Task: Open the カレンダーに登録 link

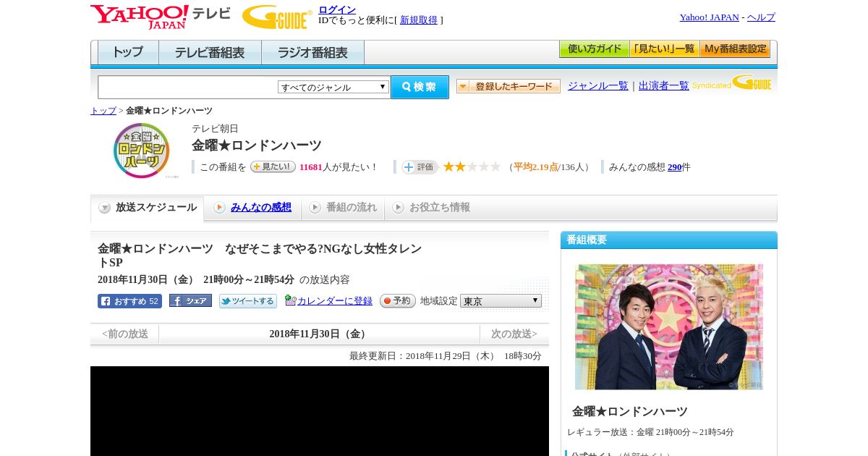Action: tap(335, 301)
